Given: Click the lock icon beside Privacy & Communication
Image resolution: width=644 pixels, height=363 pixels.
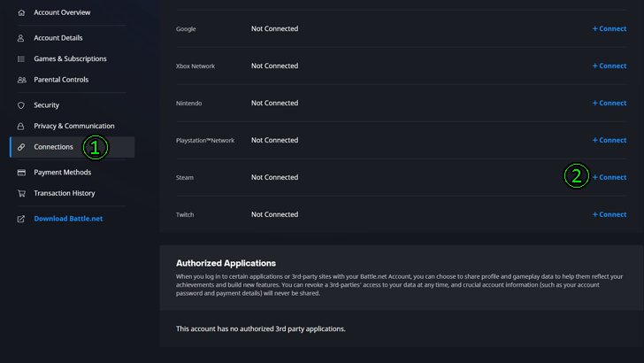Looking at the screenshot, I should [21, 127].
